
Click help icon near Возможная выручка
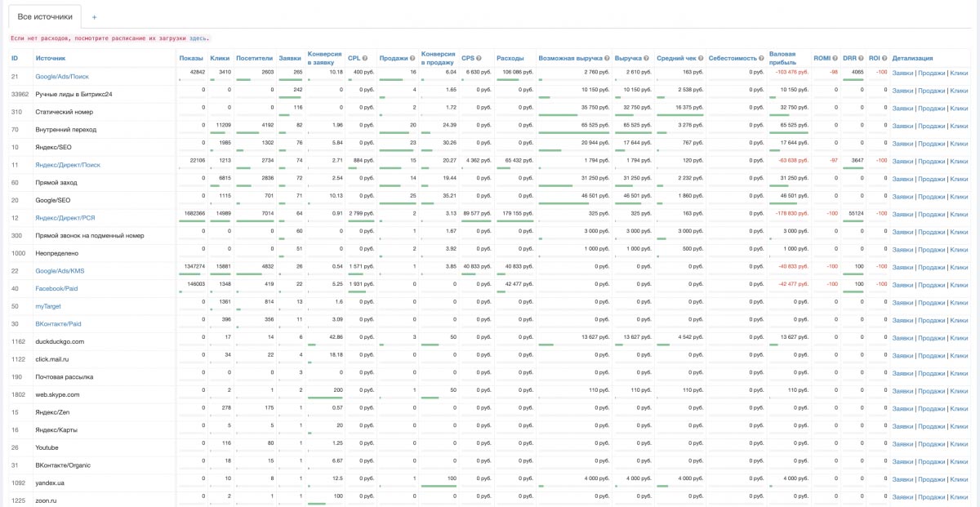(x=608, y=59)
